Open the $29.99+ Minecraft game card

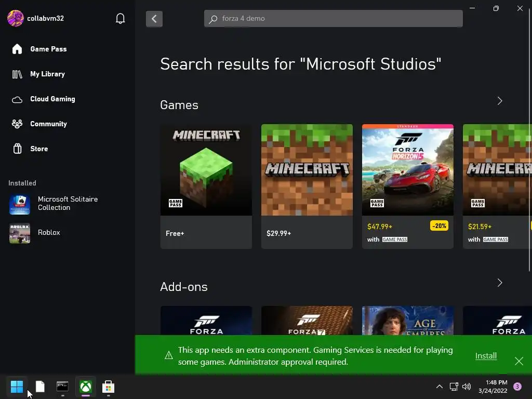pyautogui.click(x=307, y=187)
